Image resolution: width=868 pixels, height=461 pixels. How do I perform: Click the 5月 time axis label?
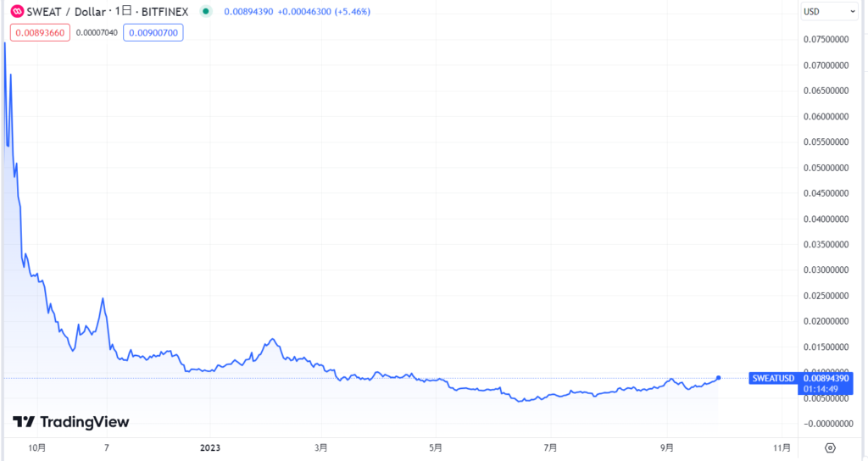(x=435, y=447)
